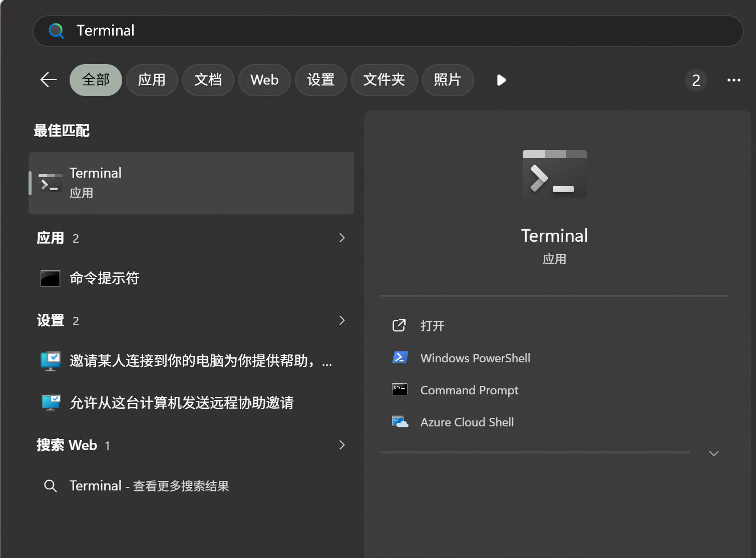The image size is (756, 558).
Task: Expand the 设置 results section chevron
Action: [x=342, y=320]
